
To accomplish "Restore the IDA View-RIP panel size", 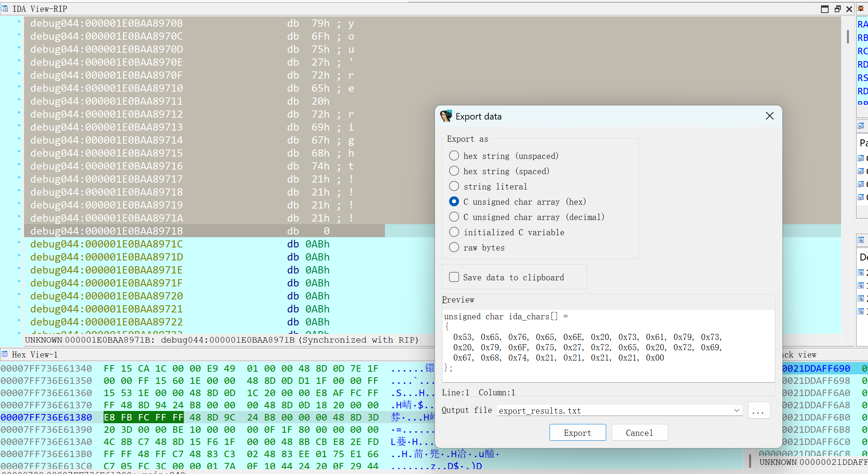I will tap(837, 9).
